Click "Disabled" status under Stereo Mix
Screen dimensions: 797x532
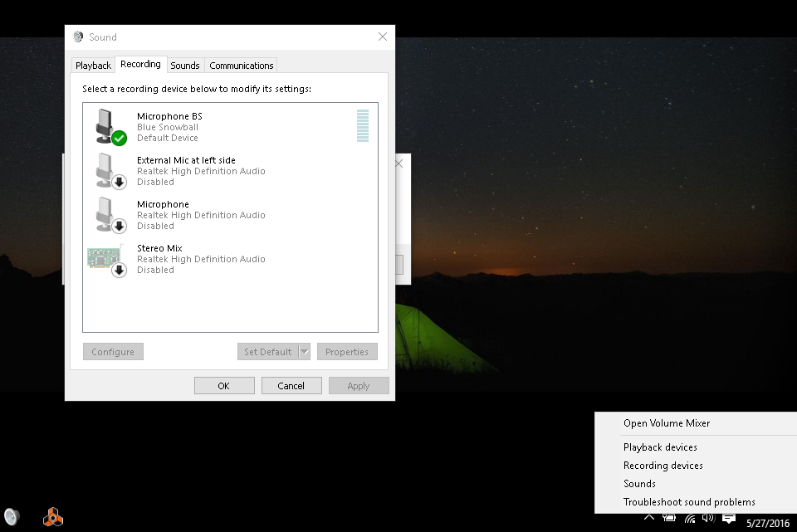[155, 270]
